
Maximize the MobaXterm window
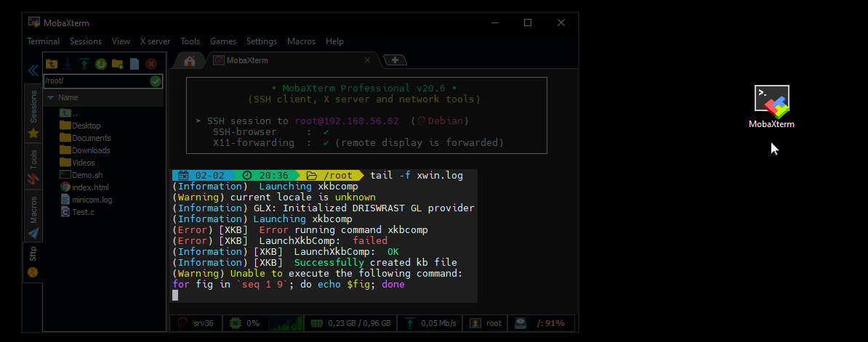[528, 23]
